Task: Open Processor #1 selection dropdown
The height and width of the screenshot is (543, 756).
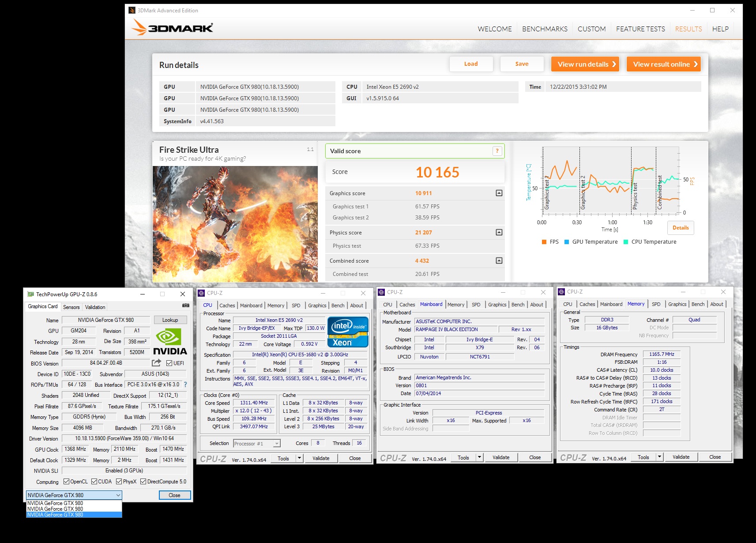Action: pos(257,444)
